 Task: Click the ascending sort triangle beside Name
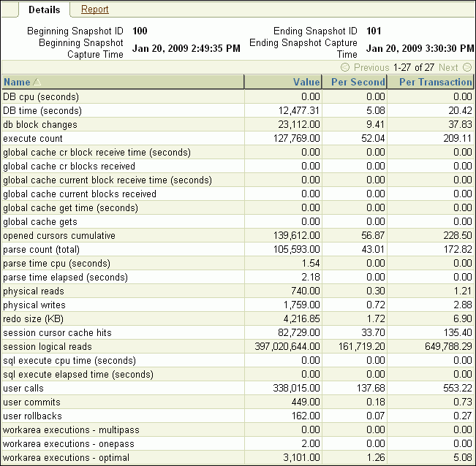pyautogui.click(x=37, y=83)
